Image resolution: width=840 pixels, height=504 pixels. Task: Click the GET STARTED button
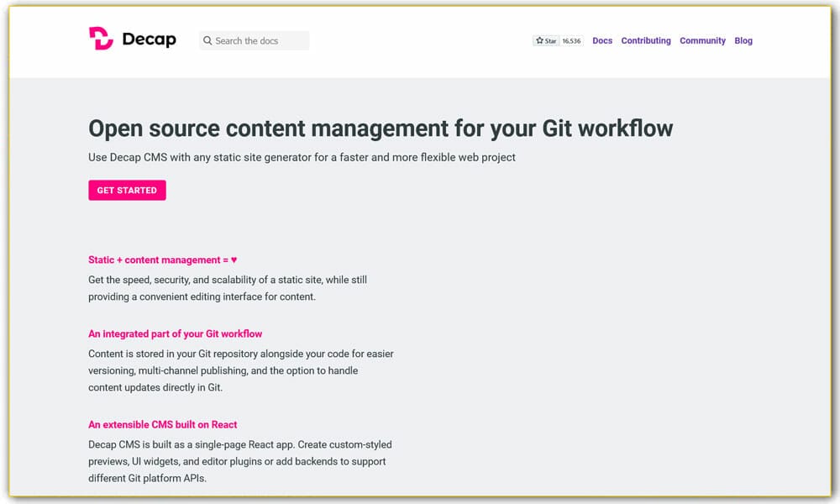[x=127, y=190]
